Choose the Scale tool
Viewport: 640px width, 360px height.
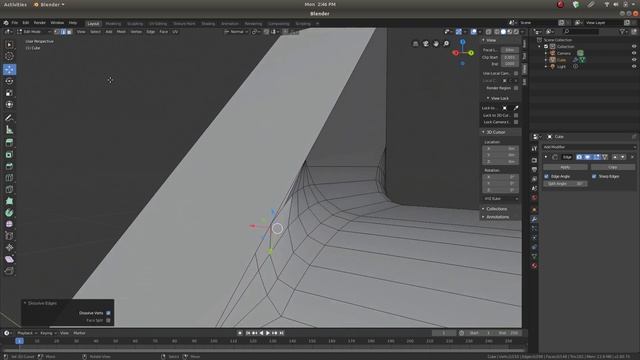(9, 93)
